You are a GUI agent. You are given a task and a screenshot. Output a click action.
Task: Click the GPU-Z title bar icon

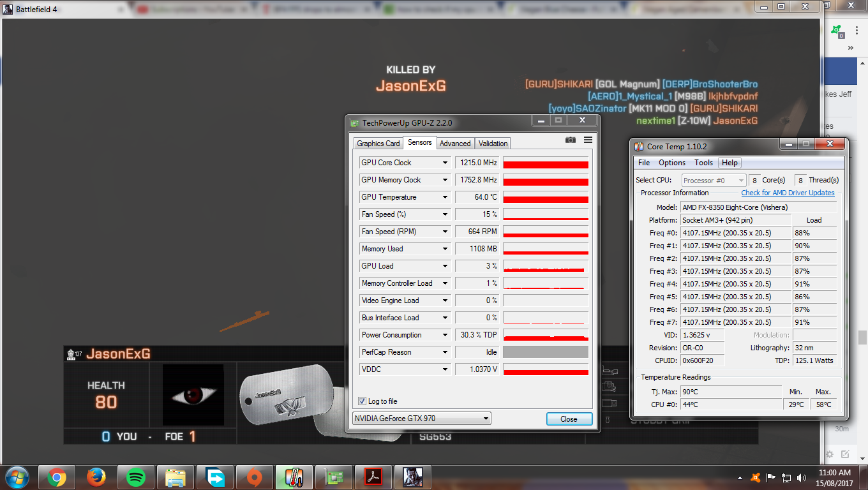354,122
